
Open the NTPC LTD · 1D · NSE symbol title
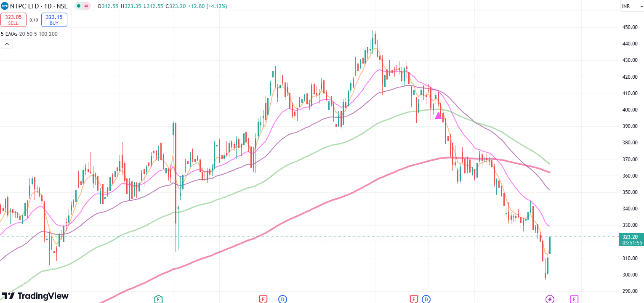(x=40, y=6)
